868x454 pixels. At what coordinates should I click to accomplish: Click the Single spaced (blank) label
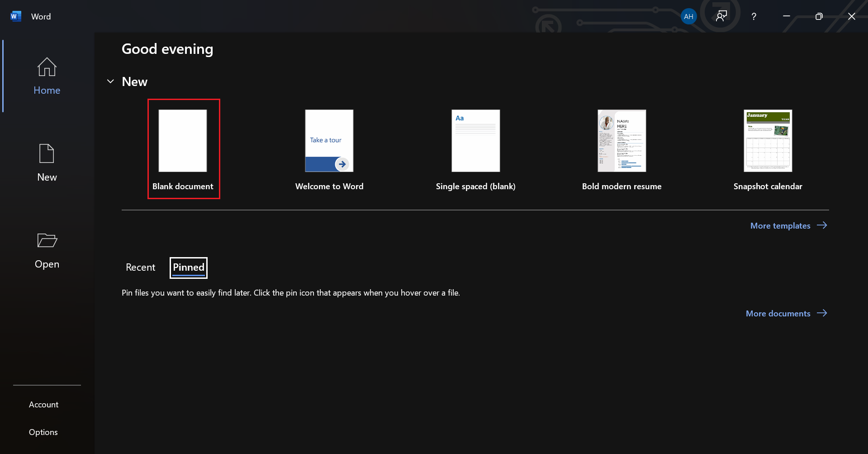(x=476, y=186)
